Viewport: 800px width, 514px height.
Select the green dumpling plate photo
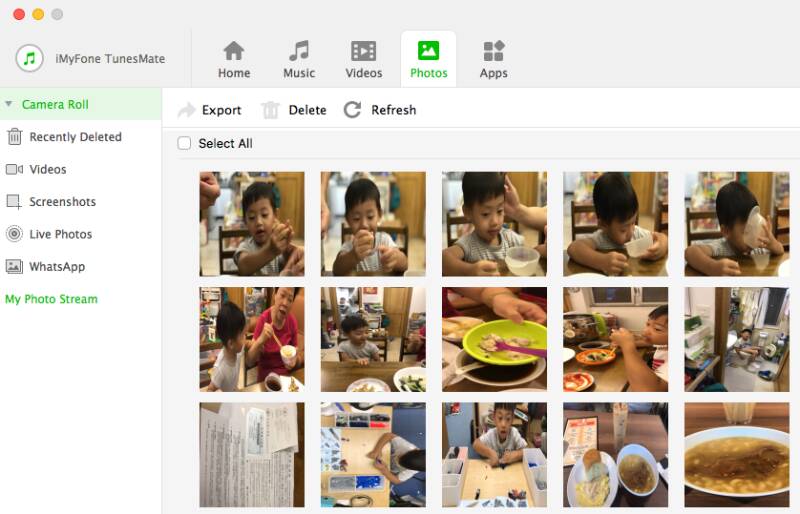494,339
